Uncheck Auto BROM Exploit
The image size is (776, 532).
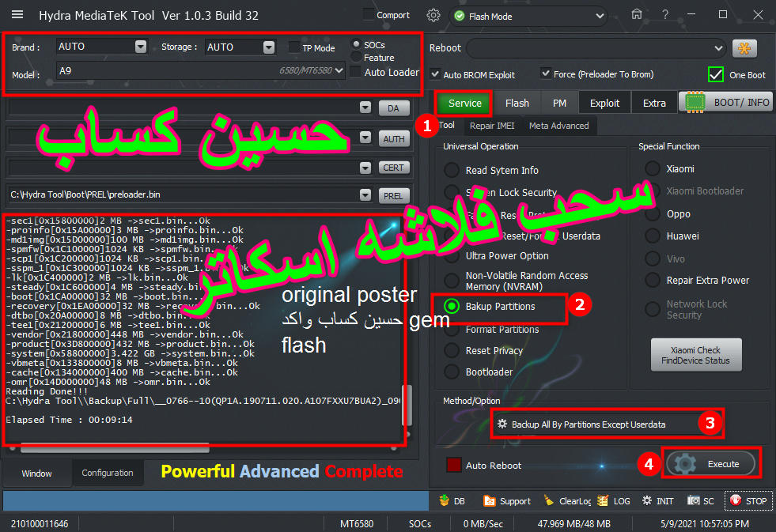click(x=435, y=74)
